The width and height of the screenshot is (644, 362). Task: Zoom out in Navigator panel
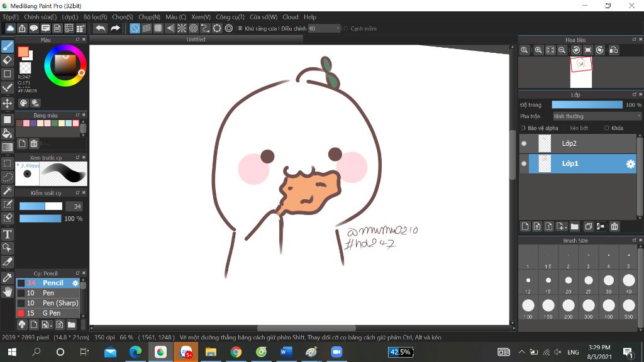click(562, 50)
